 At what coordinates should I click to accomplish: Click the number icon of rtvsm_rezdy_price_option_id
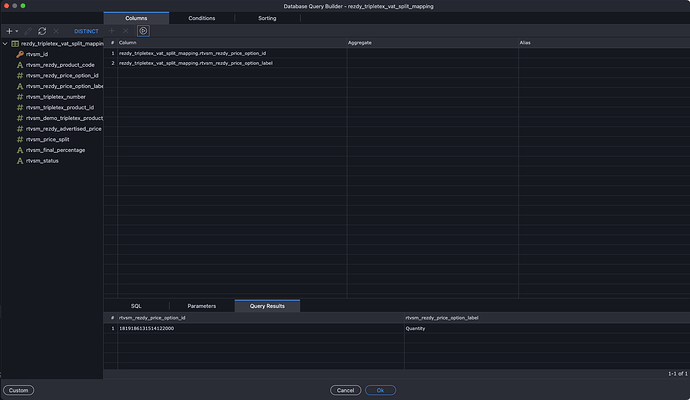click(20, 76)
